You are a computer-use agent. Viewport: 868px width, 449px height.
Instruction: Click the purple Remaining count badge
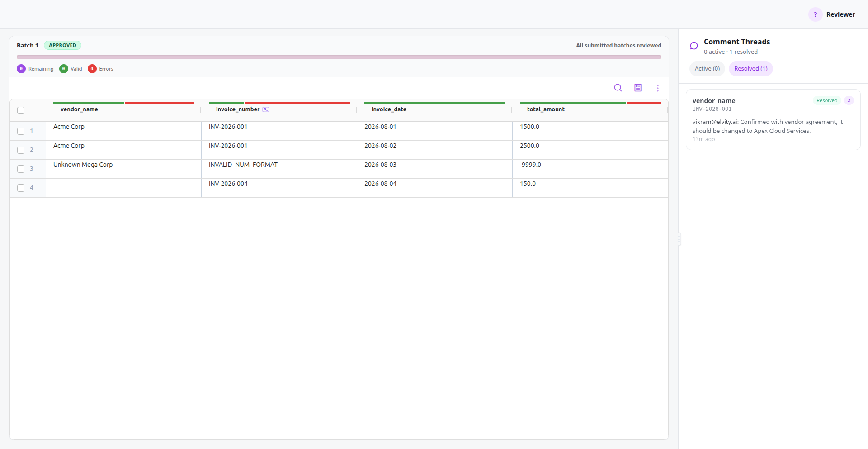(21, 69)
